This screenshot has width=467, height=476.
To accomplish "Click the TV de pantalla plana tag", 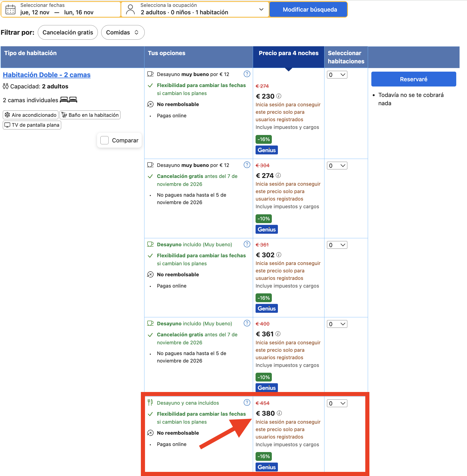I will point(32,125).
